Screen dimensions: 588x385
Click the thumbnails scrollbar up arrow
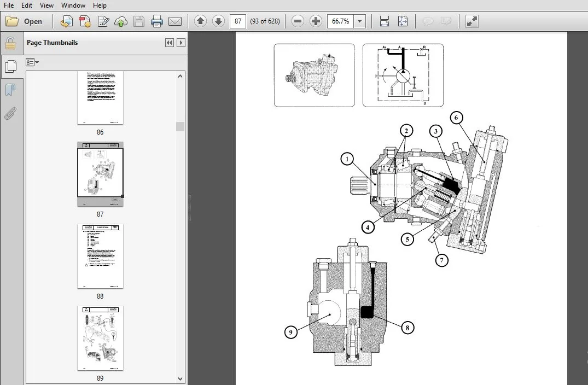181,76
